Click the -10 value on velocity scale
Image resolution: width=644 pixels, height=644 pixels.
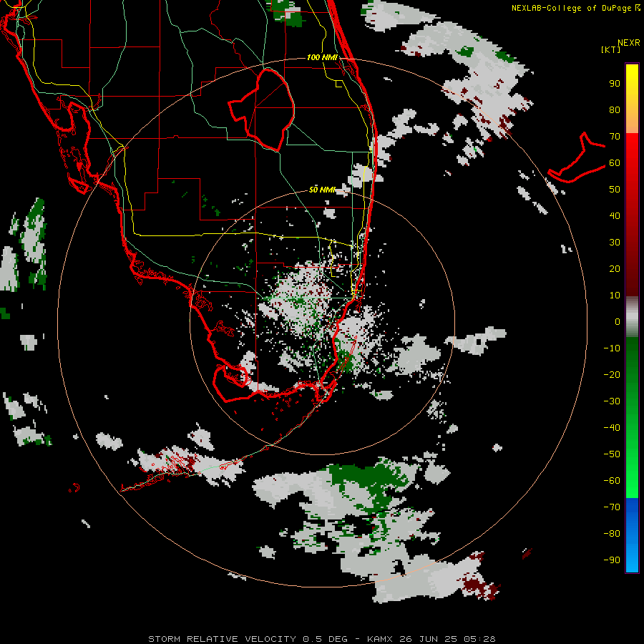coord(612,348)
